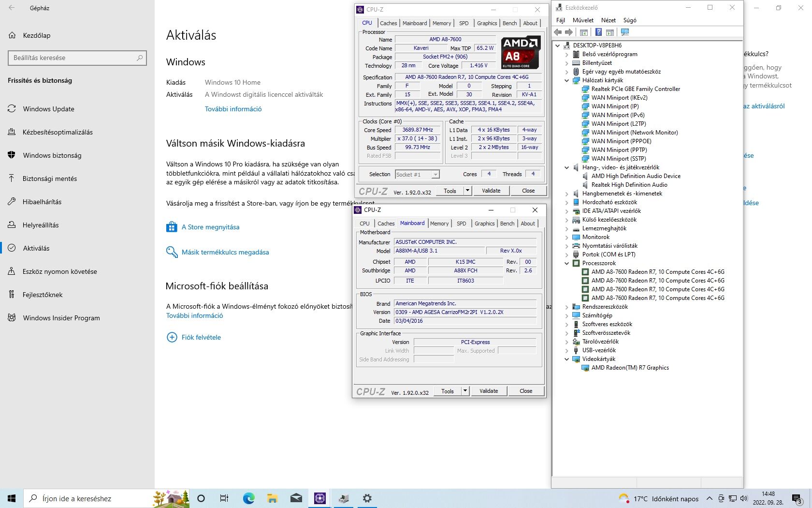Click into the Beállítás keresése search field
Image resolution: width=812 pixels, height=508 pixels.
click(77, 58)
